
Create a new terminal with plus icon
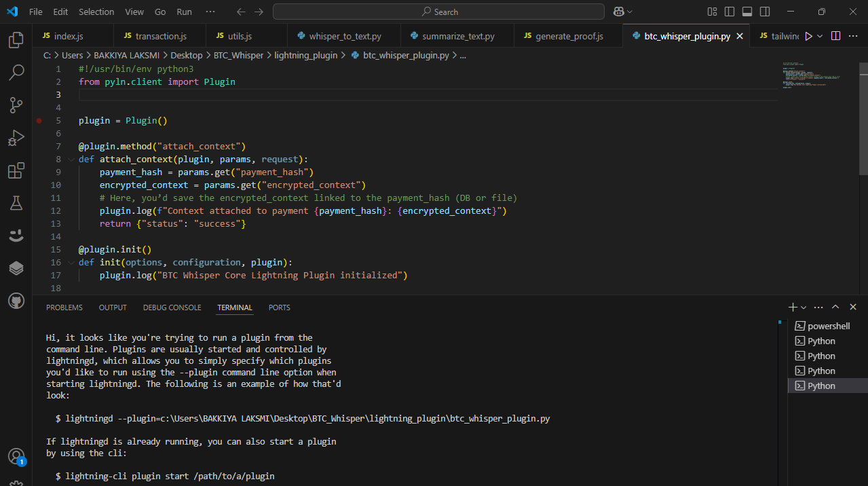point(793,307)
